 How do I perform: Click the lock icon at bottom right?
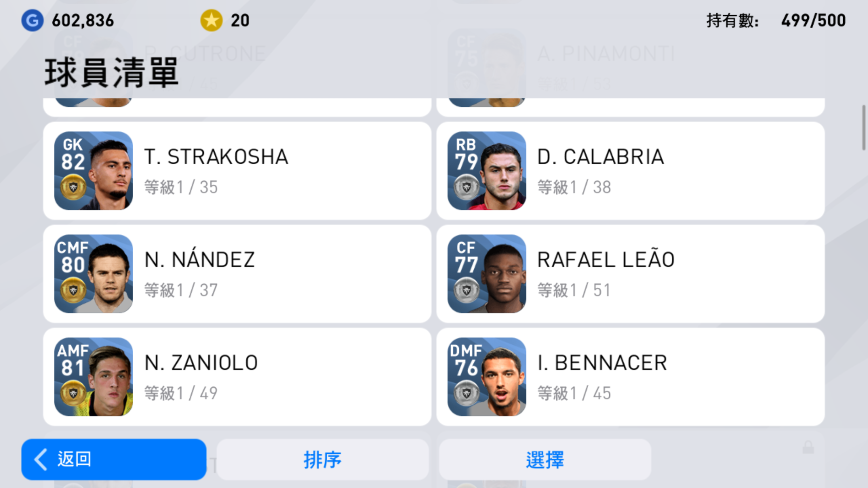[808, 447]
